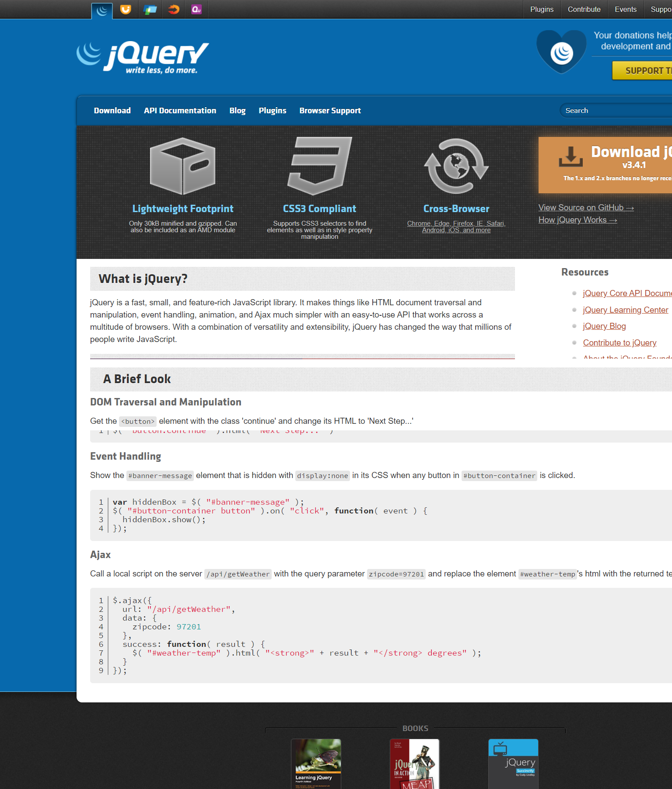Click the 'zipcode: 97201' code line
The height and width of the screenshot is (789, 672).
[x=167, y=627]
